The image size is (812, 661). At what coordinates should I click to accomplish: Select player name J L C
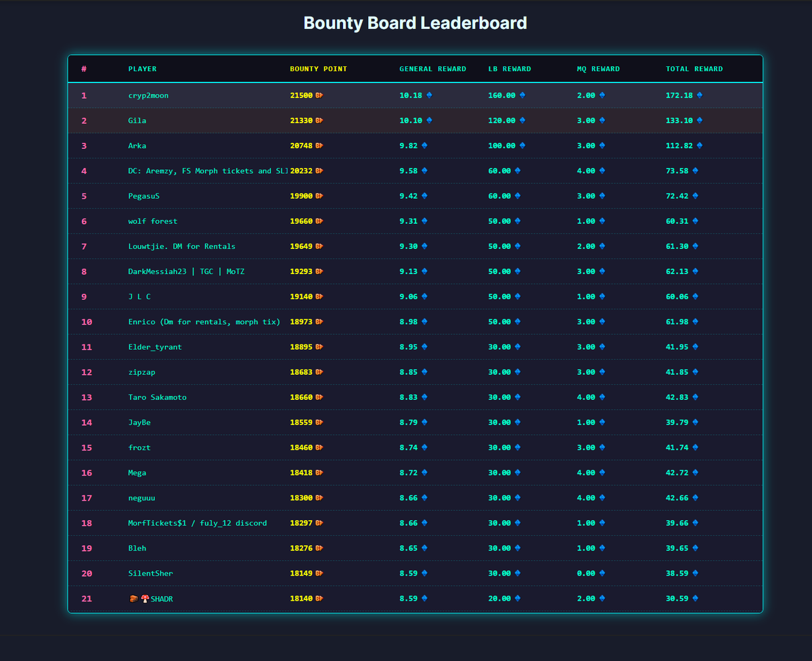pyautogui.click(x=139, y=296)
